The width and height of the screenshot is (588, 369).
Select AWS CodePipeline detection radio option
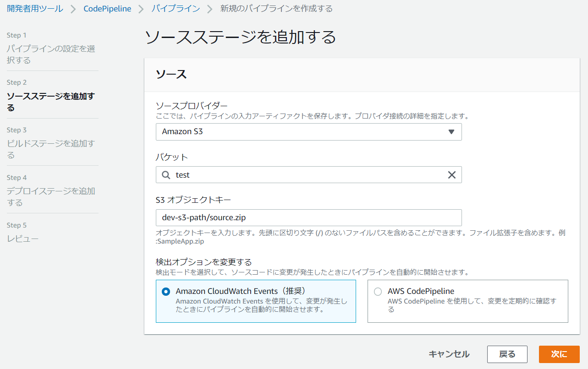pos(378,292)
